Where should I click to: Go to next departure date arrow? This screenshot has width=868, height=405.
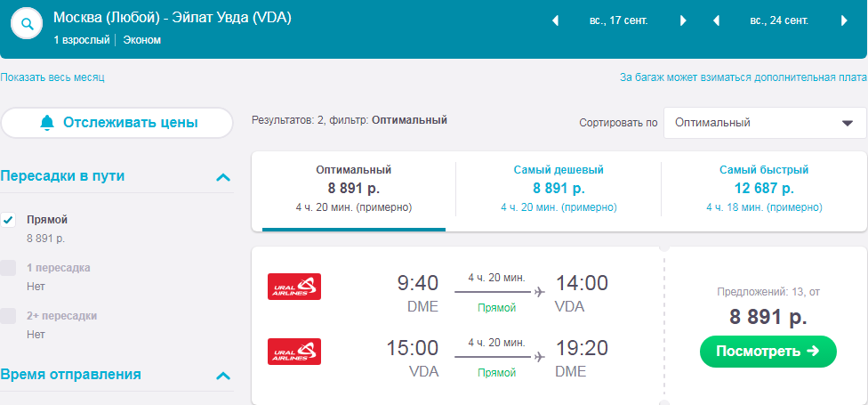[x=682, y=21]
